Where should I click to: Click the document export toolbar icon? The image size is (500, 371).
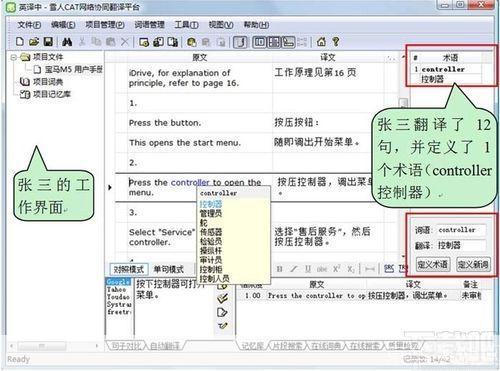point(173,42)
